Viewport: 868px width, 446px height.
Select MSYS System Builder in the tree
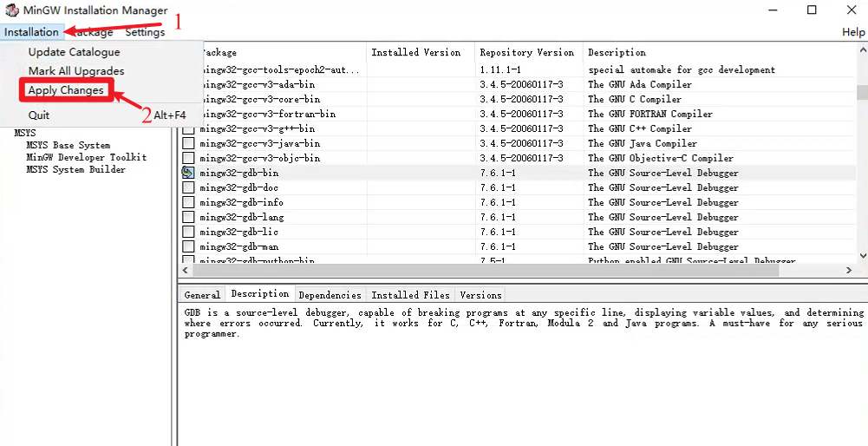pyautogui.click(x=75, y=169)
